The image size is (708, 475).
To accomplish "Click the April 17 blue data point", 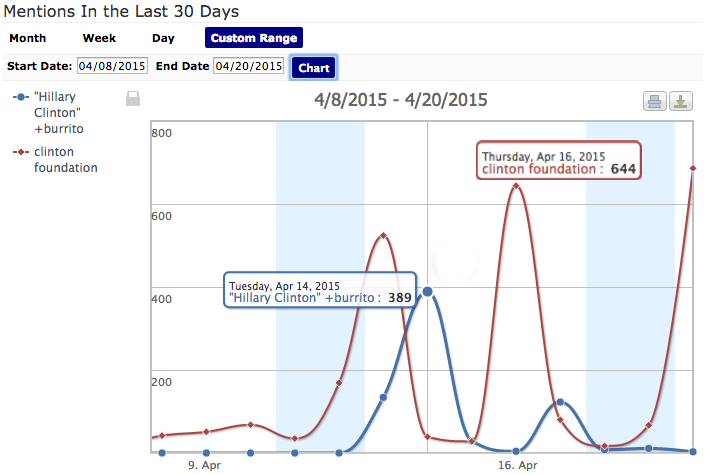I will pyautogui.click(x=561, y=402).
